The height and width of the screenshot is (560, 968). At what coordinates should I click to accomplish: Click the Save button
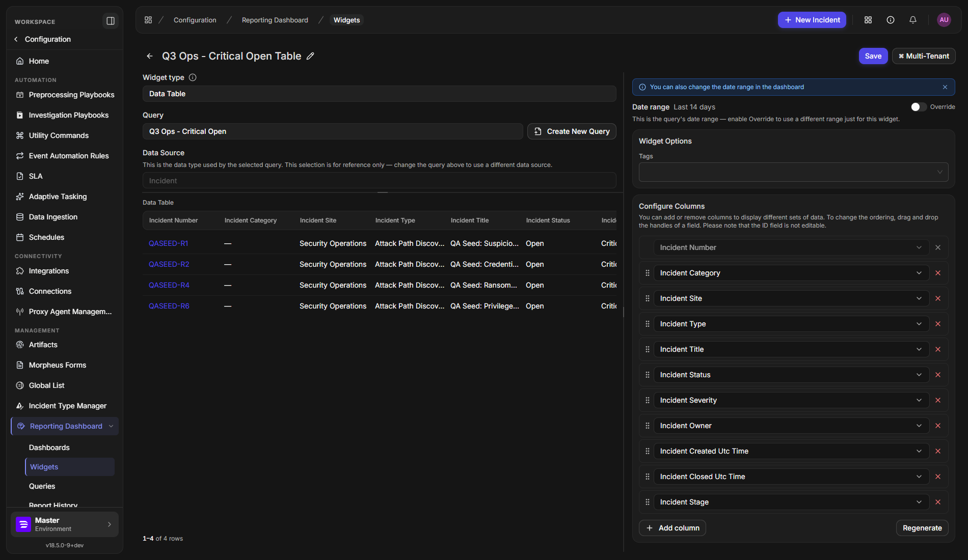[873, 56]
